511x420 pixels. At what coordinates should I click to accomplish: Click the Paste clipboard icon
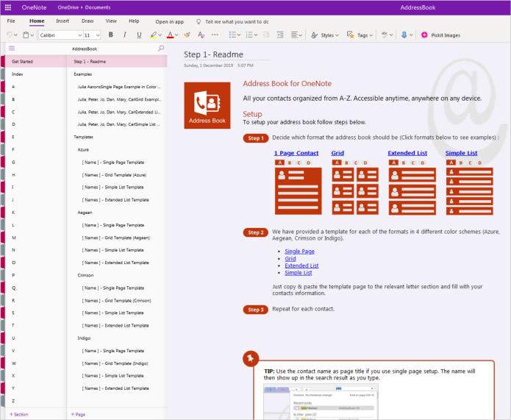tap(26, 35)
